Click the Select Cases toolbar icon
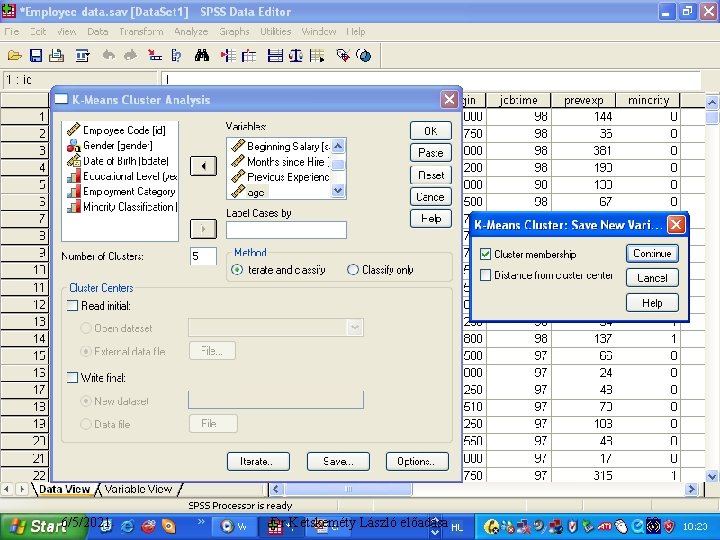The image size is (720, 540). [x=317, y=56]
